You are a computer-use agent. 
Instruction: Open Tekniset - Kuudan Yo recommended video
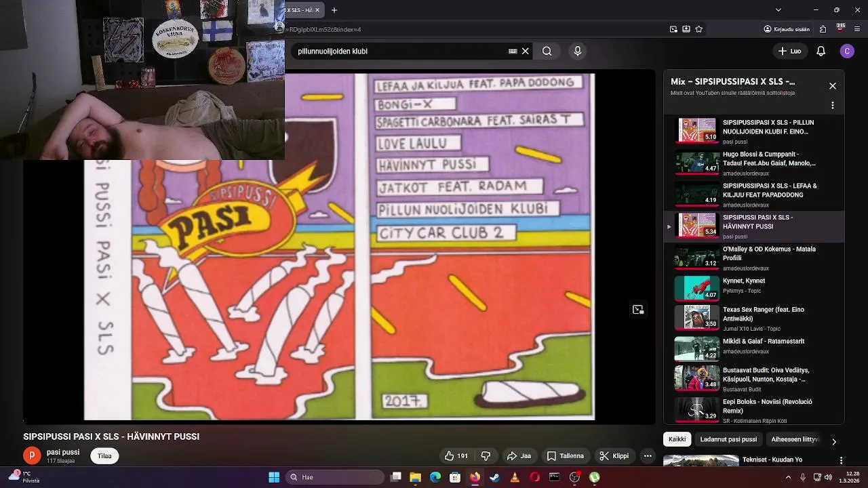[772, 460]
